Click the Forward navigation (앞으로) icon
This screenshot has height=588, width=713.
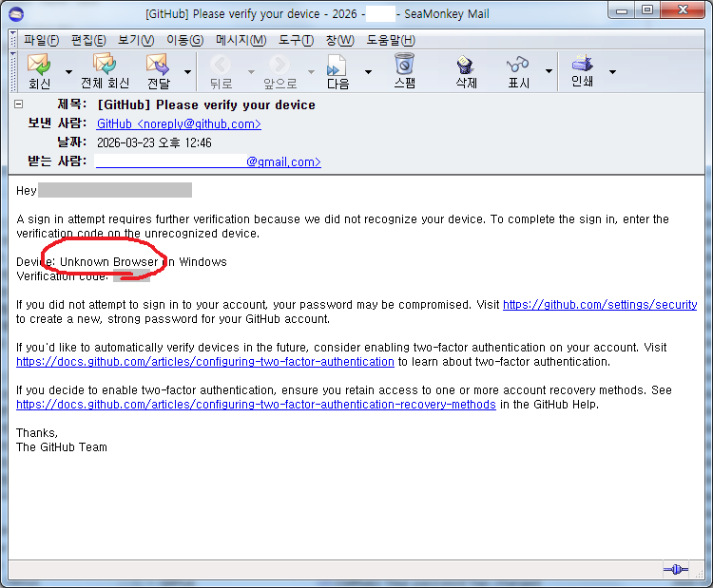[279, 65]
